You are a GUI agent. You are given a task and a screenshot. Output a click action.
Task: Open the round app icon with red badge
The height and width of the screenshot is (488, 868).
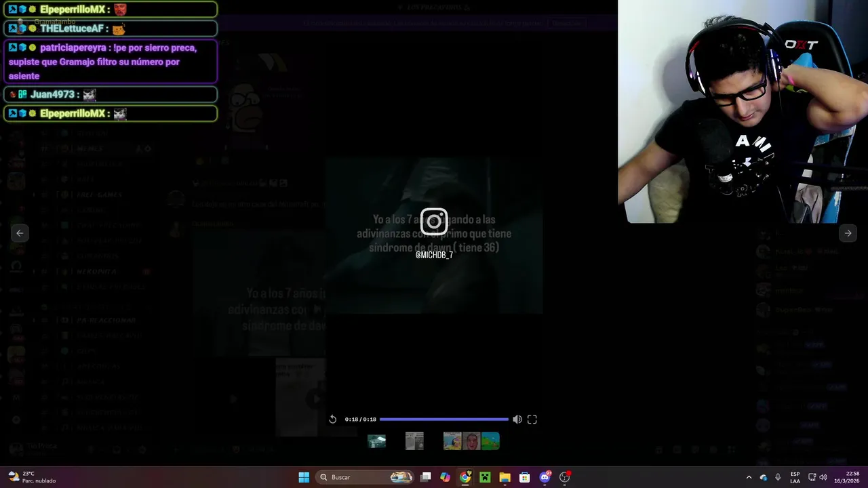click(564, 477)
